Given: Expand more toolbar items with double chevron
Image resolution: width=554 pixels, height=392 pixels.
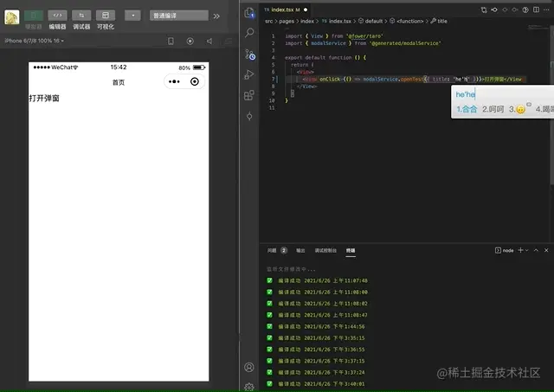Looking at the screenshot, I should pos(216,16).
